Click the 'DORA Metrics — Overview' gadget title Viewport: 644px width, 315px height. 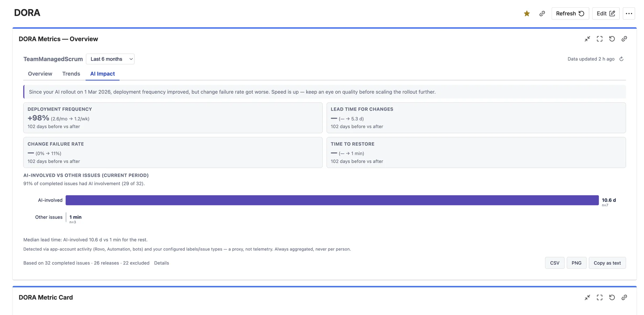coord(58,39)
